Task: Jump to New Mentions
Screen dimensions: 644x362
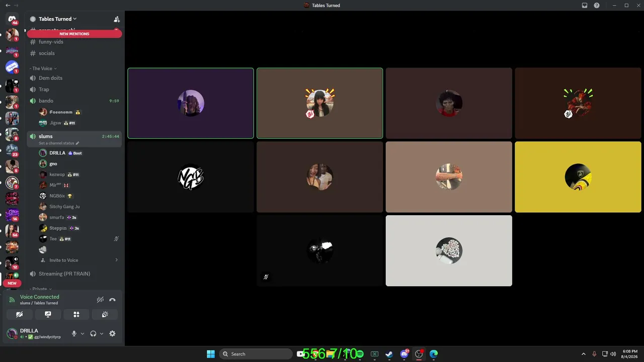Action: 74,34
